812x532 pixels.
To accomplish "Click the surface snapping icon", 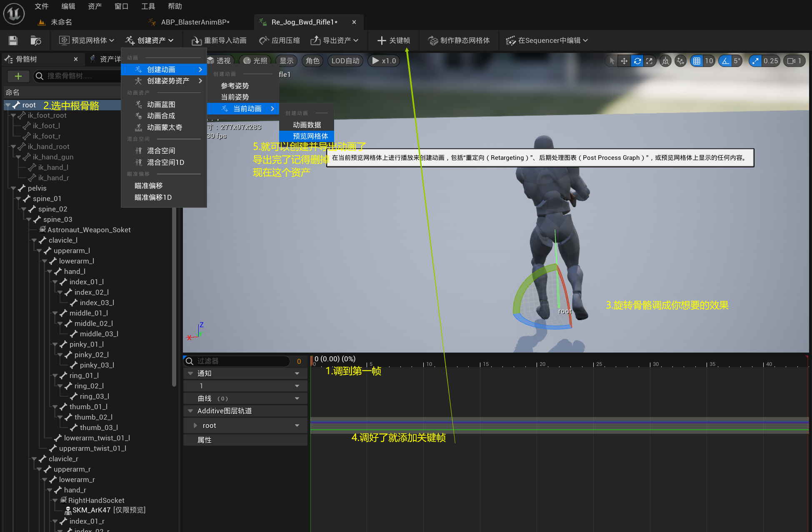I will click(x=680, y=61).
